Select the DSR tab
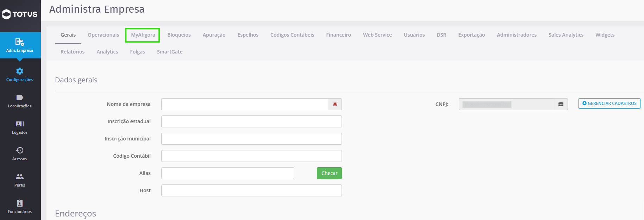 tap(442, 35)
